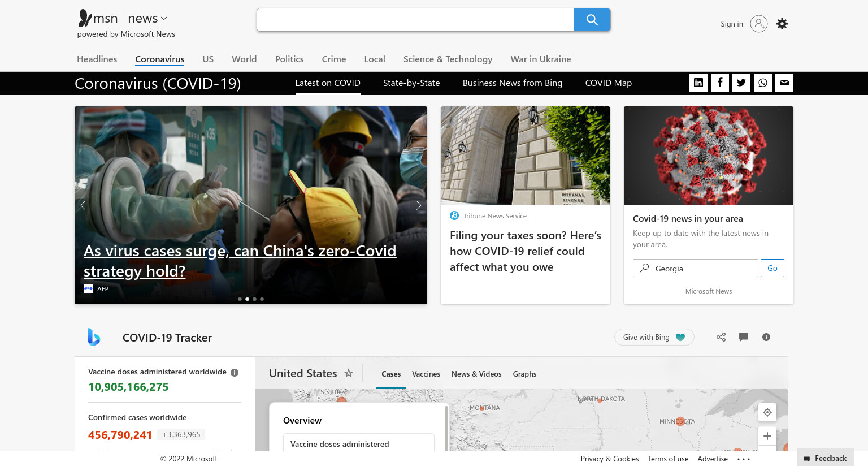Toggle United States favorite star
This screenshot has width=868, height=466.
click(x=349, y=373)
